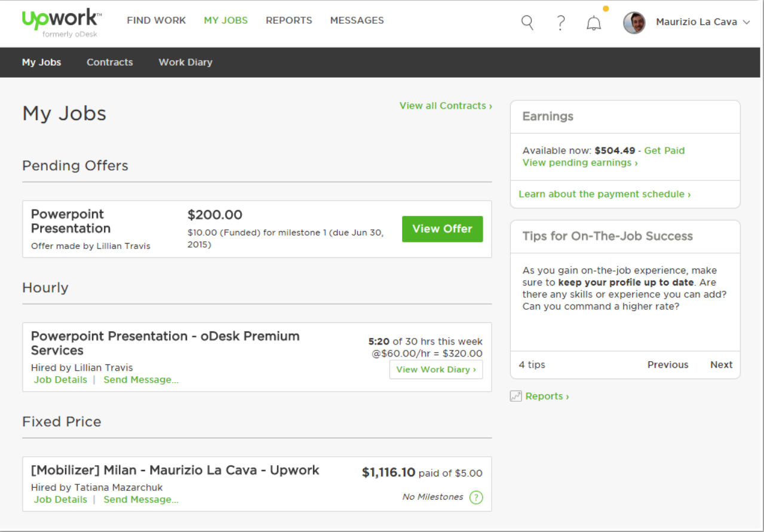Open REPORTS in top navigation
This screenshot has height=532, width=764.
coord(289,20)
